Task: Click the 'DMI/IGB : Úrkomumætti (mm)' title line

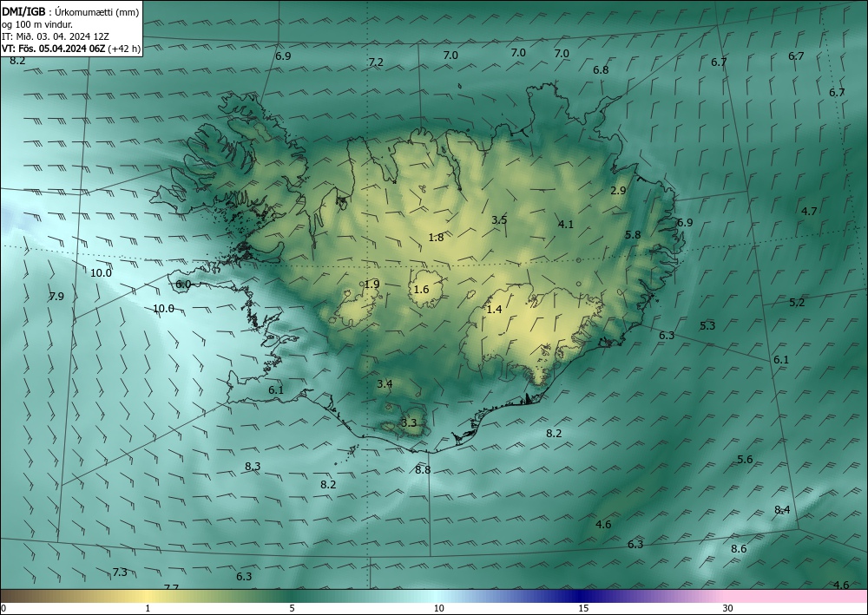Action: (70, 11)
